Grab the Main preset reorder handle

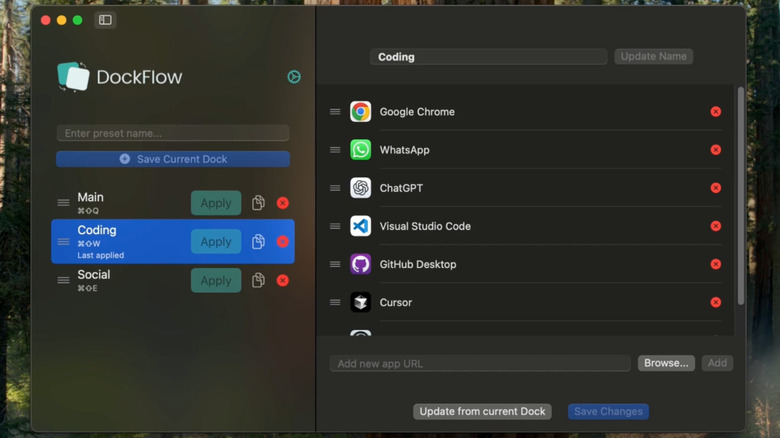pos(63,203)
